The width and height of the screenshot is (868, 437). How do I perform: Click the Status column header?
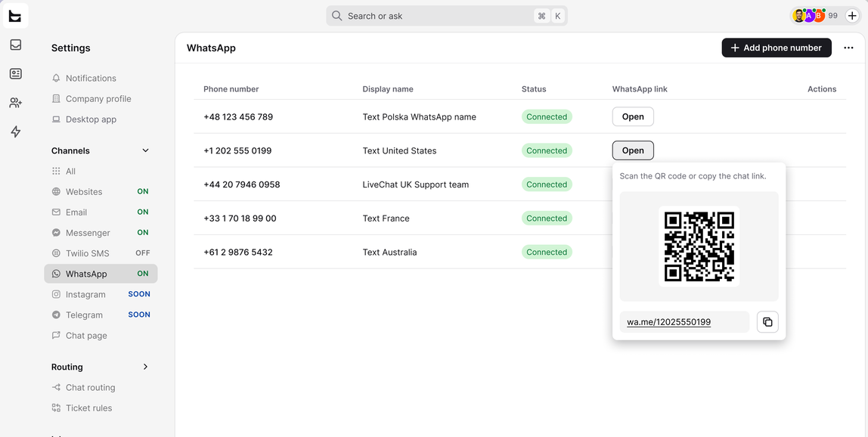(534, 89)
